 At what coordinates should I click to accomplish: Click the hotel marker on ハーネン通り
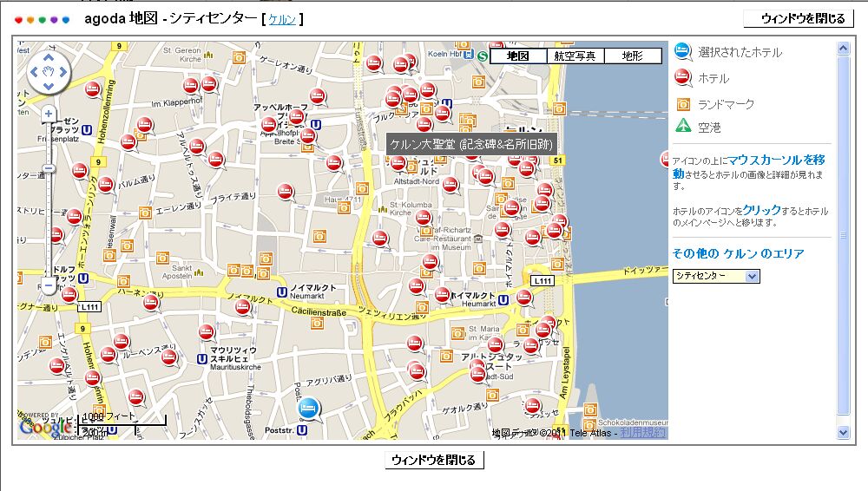pyautogui.click(x=151, y=302)
